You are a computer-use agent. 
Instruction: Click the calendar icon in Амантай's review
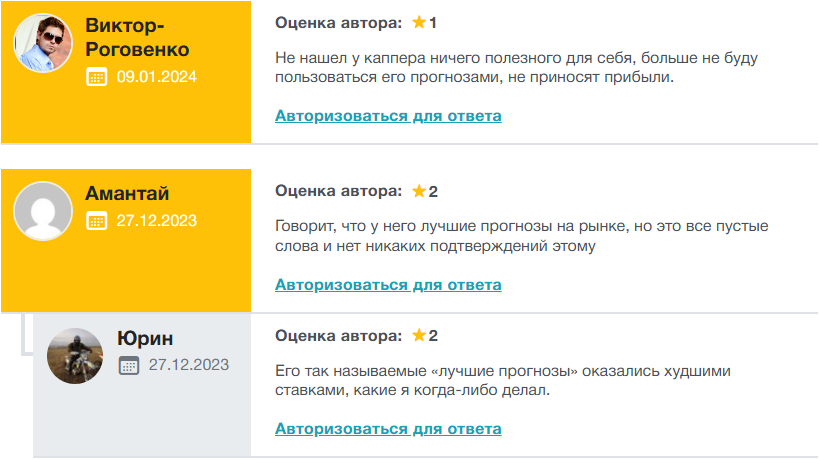pyautogui.click(x=97, y=222)
